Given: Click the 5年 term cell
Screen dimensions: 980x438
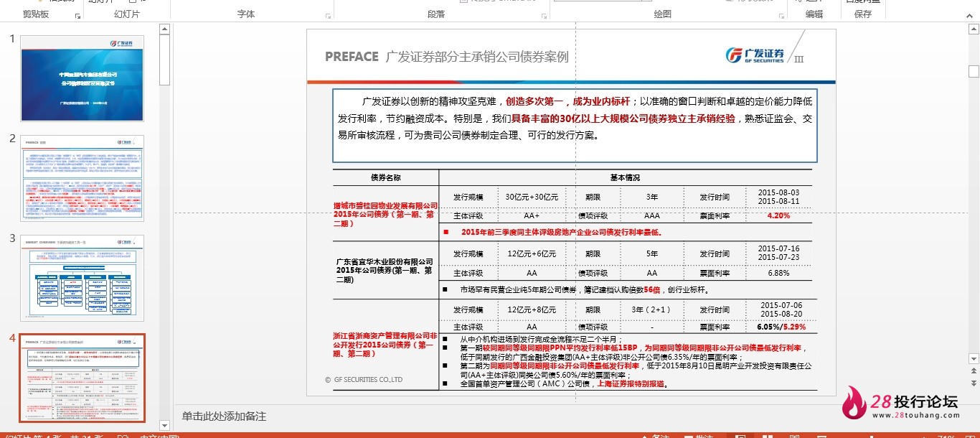Looking at the screenshot, I should 651,253.
